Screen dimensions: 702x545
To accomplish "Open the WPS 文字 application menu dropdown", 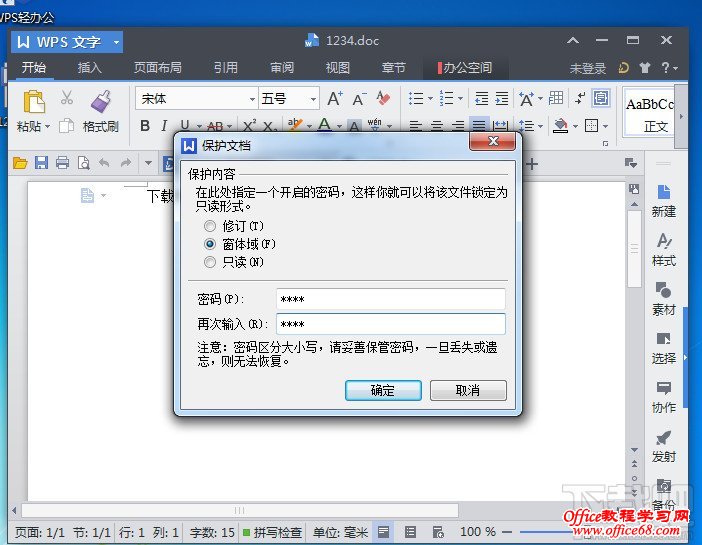I will 116,43.
